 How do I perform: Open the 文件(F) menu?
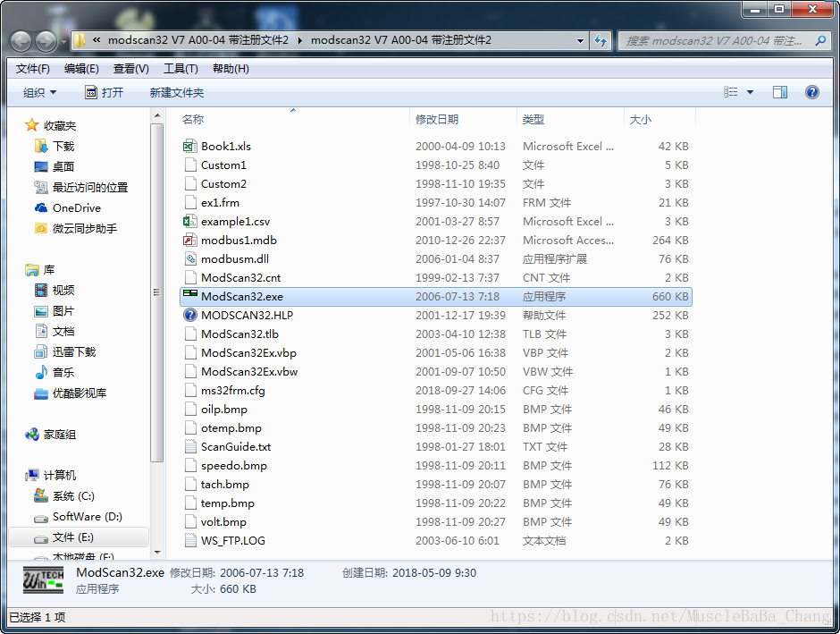pyautogui.click(x=33, y=69)
